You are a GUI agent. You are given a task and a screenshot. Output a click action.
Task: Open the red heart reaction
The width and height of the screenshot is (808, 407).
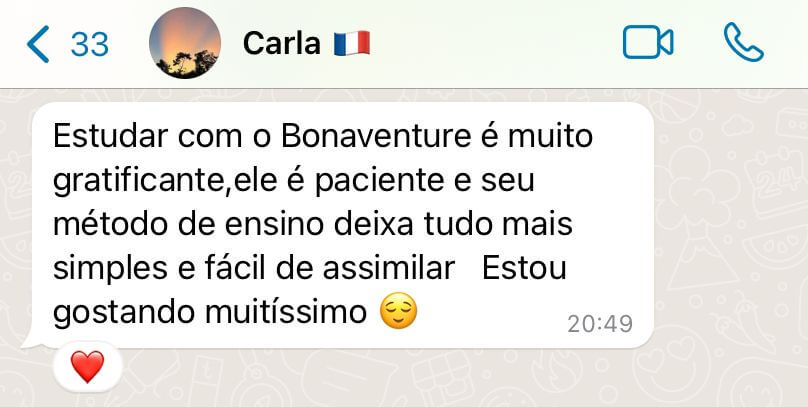tap(87, 367)
